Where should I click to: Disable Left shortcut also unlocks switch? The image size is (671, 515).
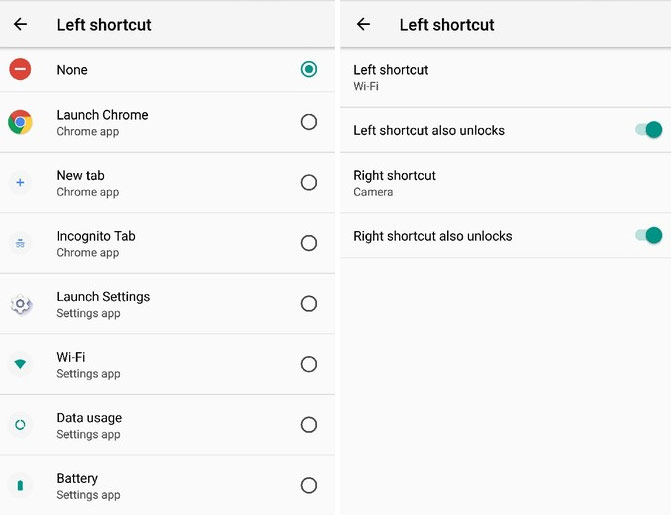(648, 130)
